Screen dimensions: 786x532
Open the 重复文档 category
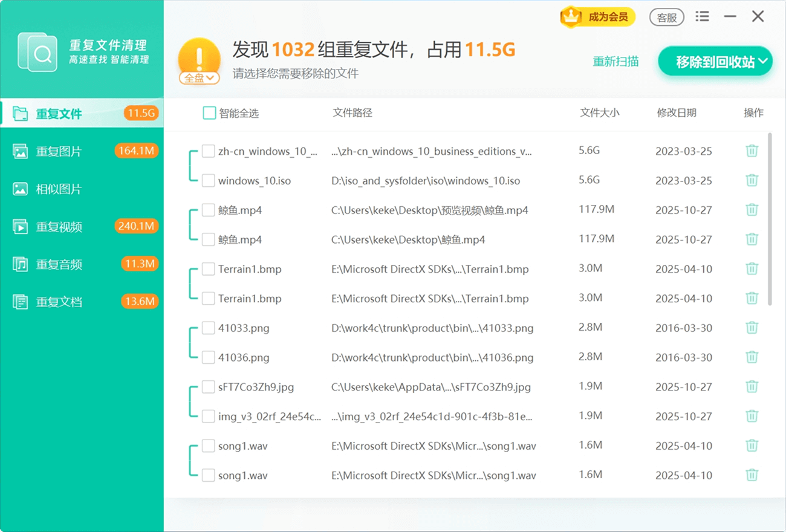(x=59, y=302)
